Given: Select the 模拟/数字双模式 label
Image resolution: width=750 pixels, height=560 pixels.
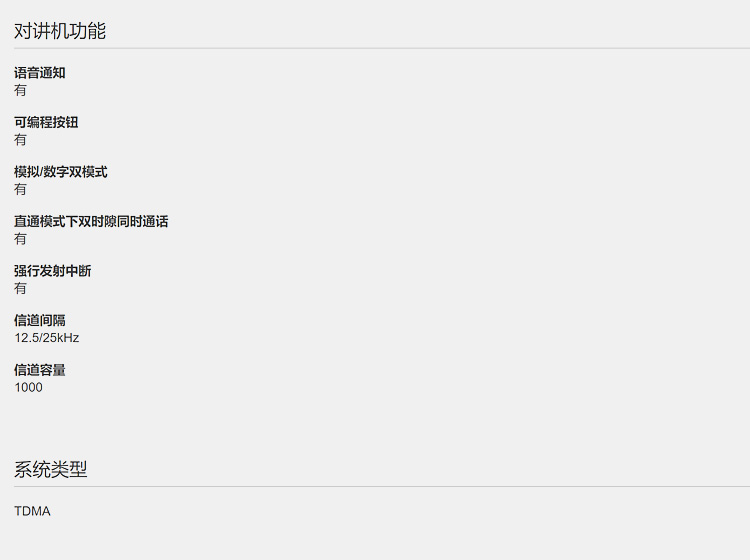Looking at the screenshot, I should [x=61, y=172].
